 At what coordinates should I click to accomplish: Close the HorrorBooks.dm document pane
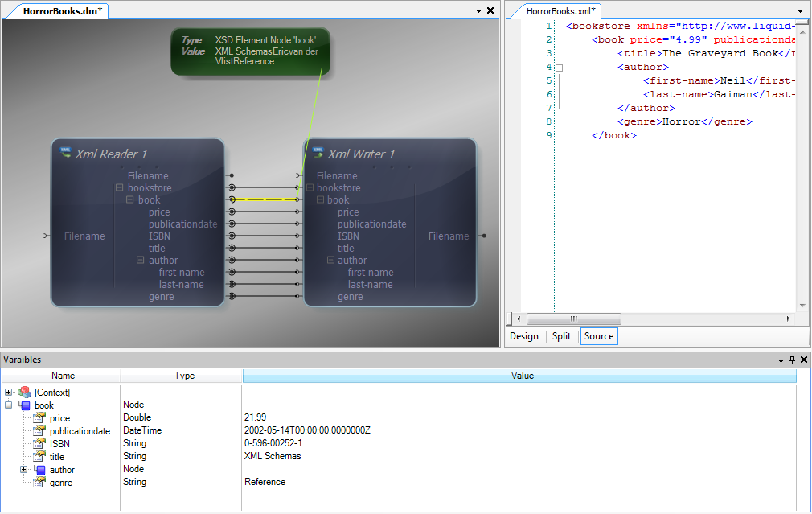[x=490, y=10]
